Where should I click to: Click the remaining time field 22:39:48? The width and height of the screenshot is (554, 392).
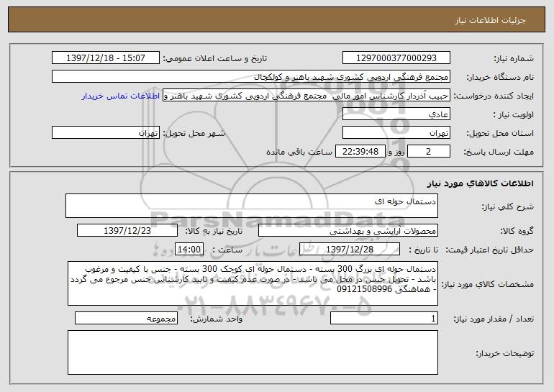[x=360, y=152]
